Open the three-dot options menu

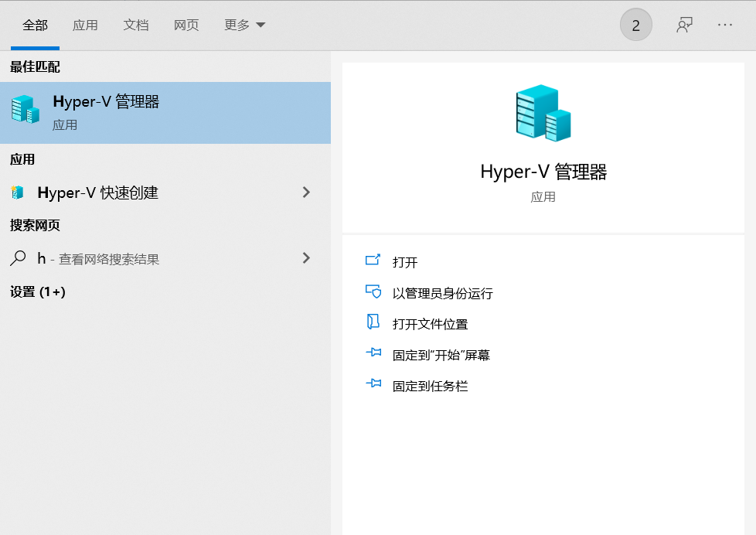[724, 25]
